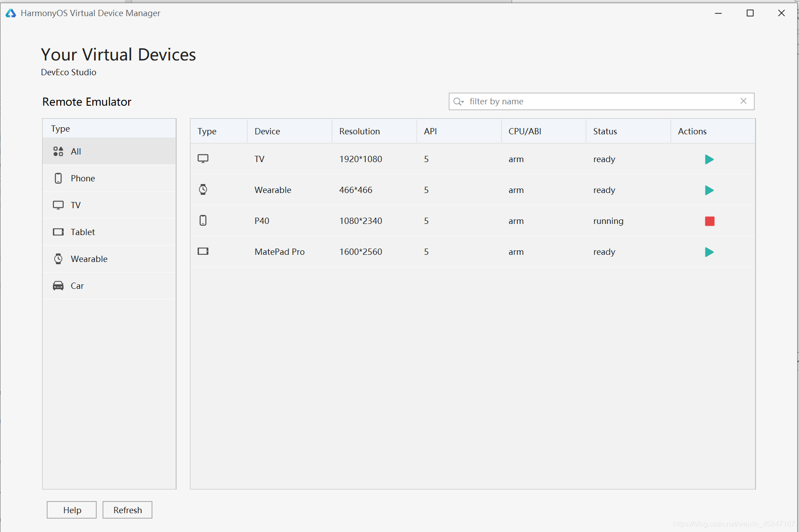This screenshot has width=799, height=532.
Task: Filter devices by TV type
Action: [109, 205]
